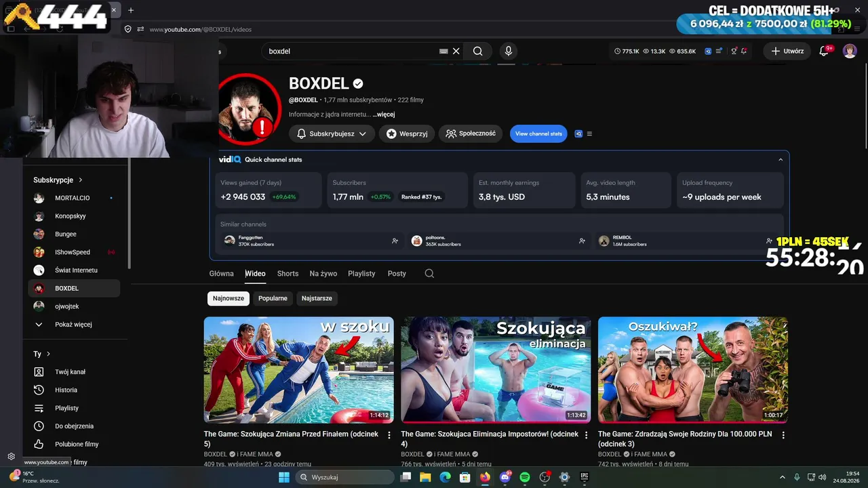
Task: Open the vidIQ hamburger menu by channel stats
Action: (589, 134)
